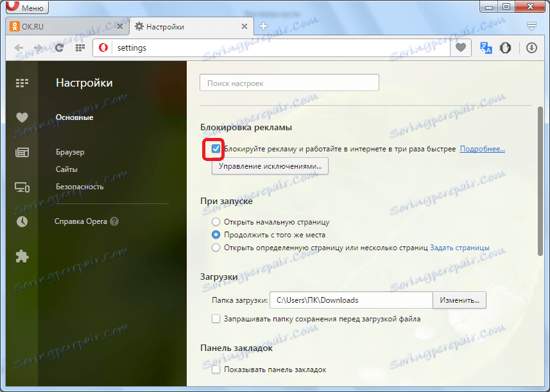Viewport: 550px width, 392px height.
Task: Click the download folder path field
Action: click(x=351, y=300)
